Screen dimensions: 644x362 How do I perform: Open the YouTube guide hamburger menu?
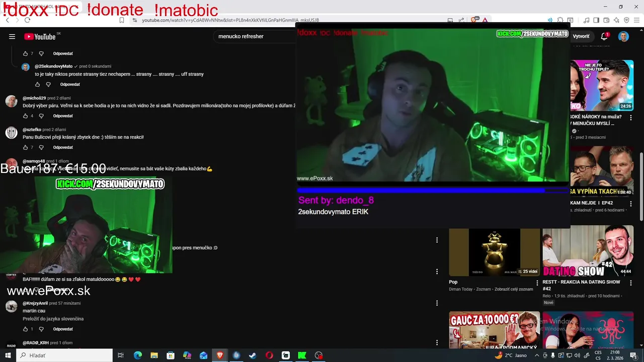12,36
